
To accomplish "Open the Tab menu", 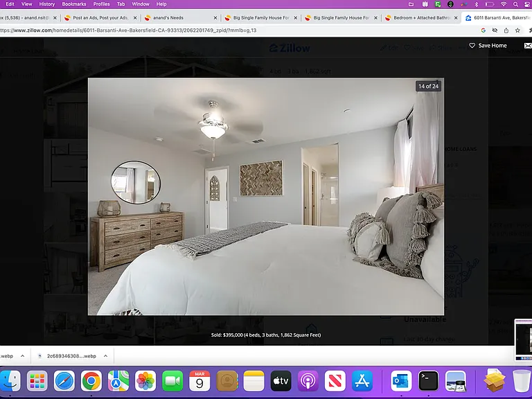I will [121, 4].
